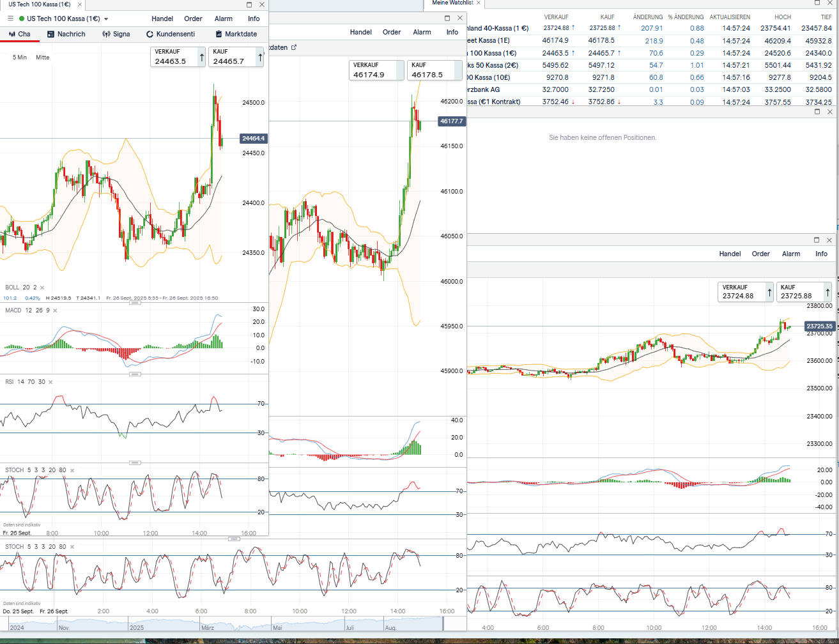Switch to the Signa tab
The height and width of the screenshot is (644, 839).
116,34
